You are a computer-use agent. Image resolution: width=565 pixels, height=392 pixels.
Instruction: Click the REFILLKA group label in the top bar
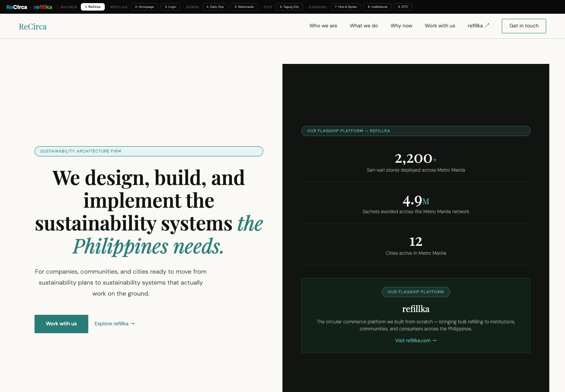click(119, 7)
